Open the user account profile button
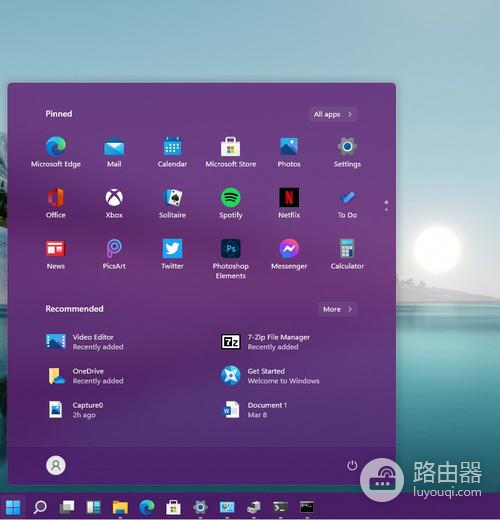The height and width of the screenshot is (520, 500). [56, 465]
